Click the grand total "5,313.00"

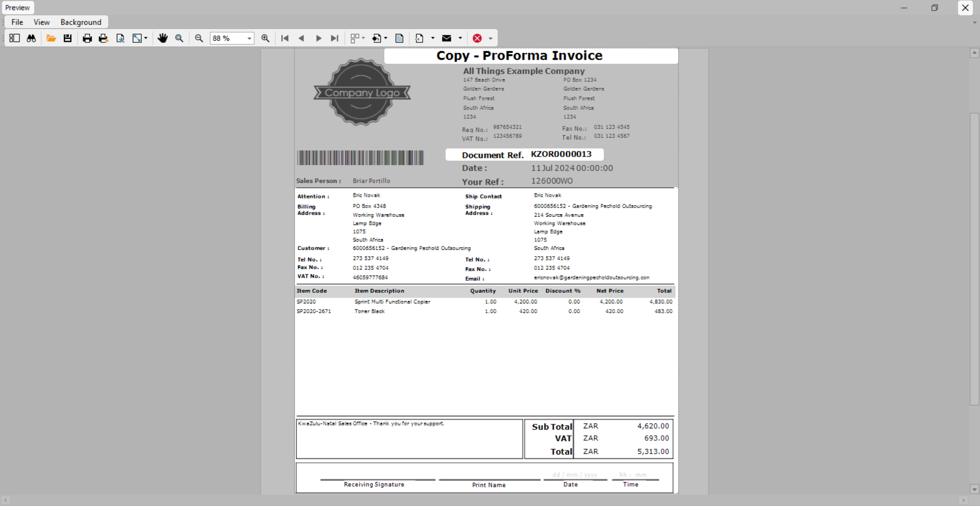pos(653,451)
